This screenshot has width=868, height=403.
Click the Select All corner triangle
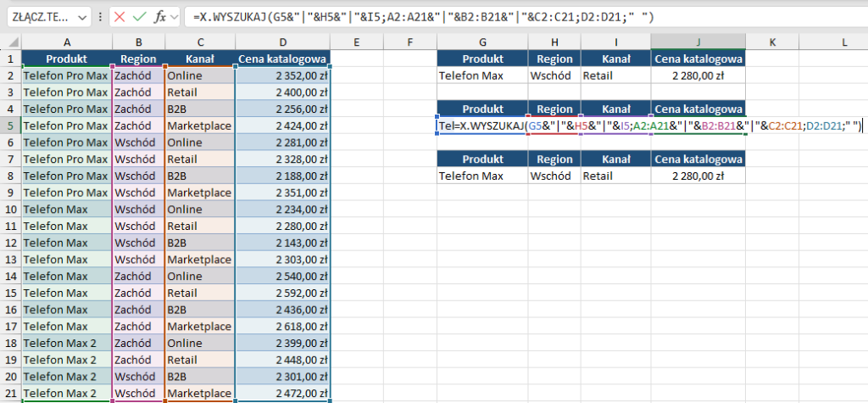[x=11, y=42]
